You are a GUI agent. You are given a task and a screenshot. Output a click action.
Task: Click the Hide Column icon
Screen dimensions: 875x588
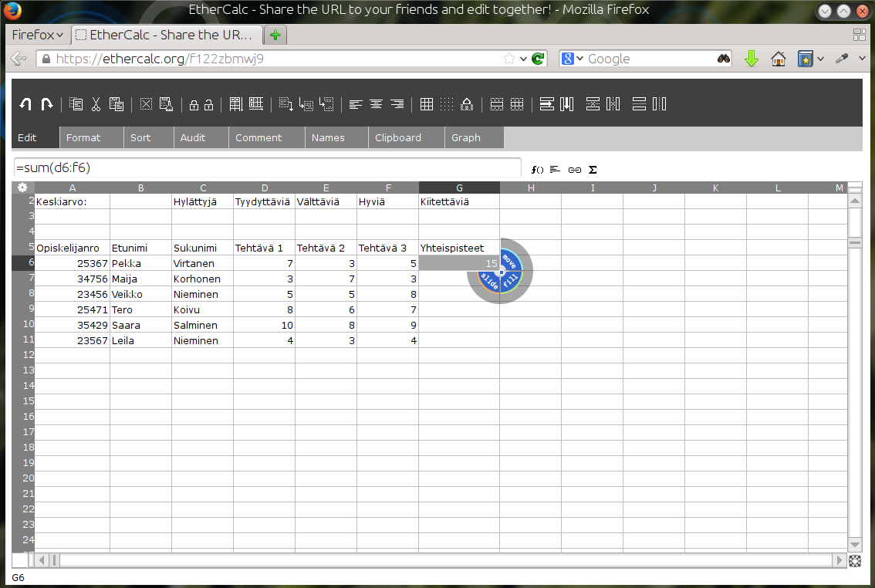point(659,103)
